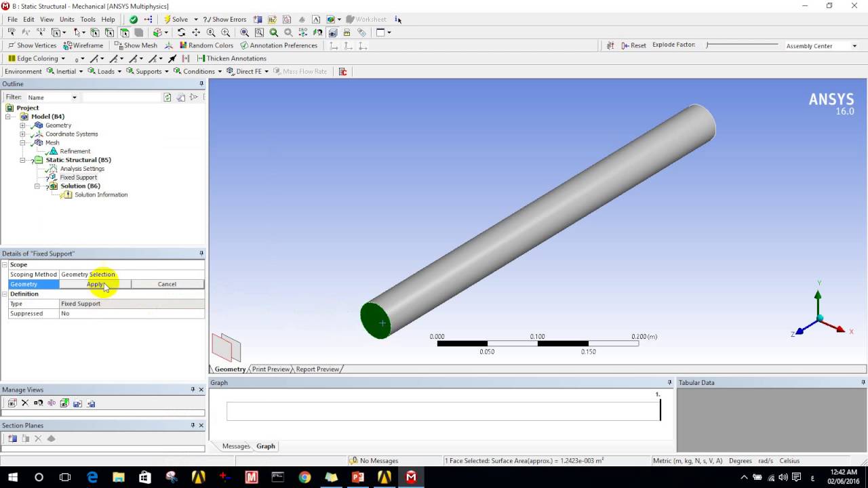This screenshot has width=868, height=488.
Task: Click the New Section Plane icon
Action: coord(12,439)
